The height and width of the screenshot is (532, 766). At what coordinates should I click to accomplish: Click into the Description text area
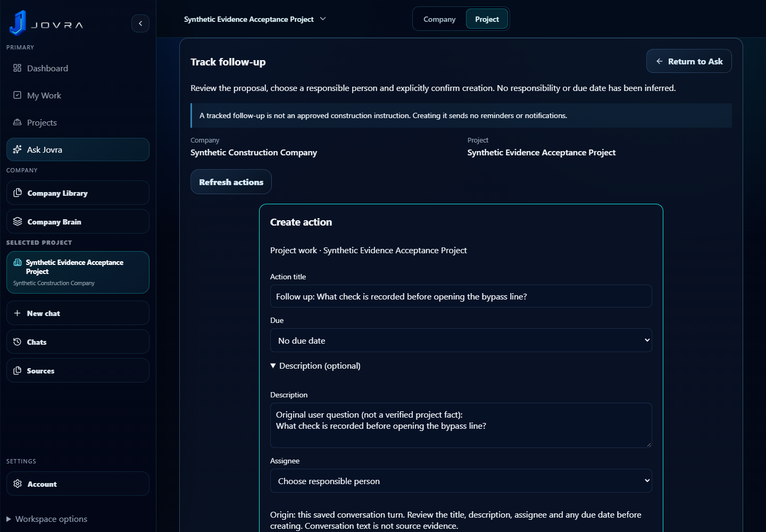pos(461,426)
